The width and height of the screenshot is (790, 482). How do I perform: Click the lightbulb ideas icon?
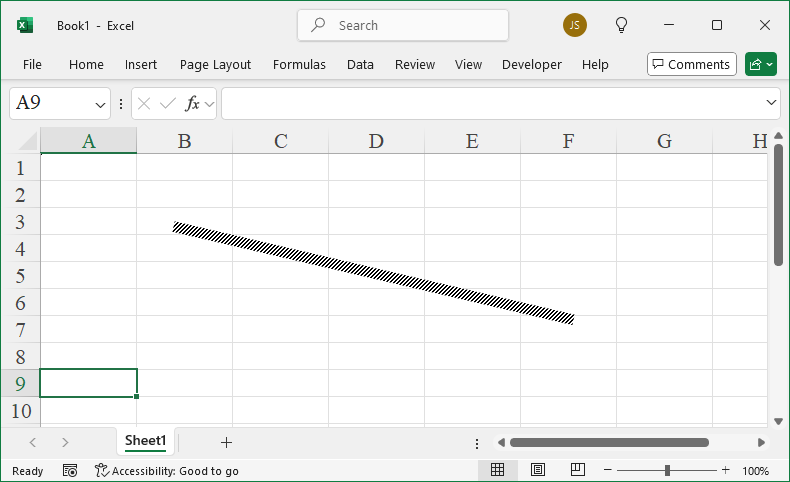click(x=622, y=25)
